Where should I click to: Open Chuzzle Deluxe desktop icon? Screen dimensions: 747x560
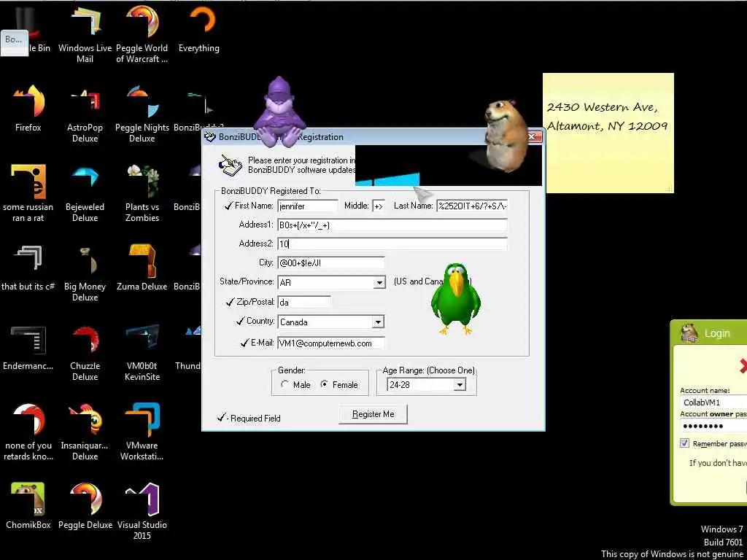point(85,353)
